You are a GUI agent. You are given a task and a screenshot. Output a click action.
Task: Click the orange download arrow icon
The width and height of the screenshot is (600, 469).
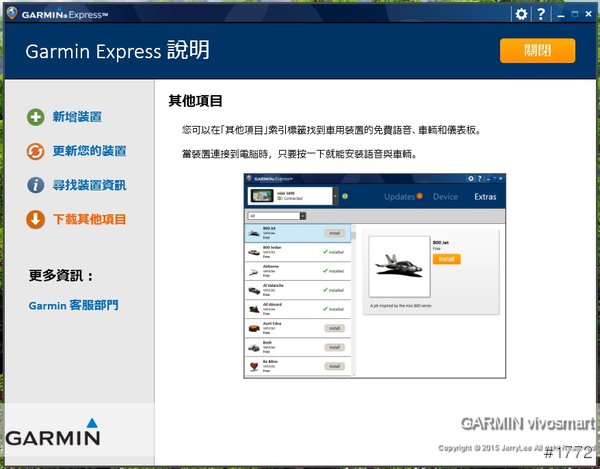[x=36, y=220]
